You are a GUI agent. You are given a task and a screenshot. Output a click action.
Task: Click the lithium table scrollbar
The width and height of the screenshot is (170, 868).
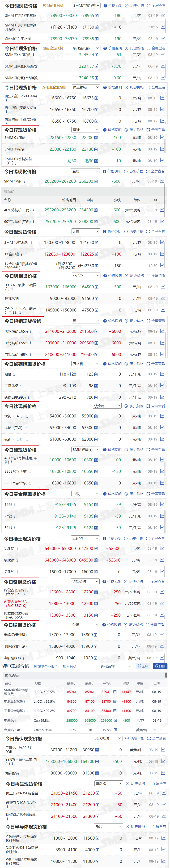[166, 675]
